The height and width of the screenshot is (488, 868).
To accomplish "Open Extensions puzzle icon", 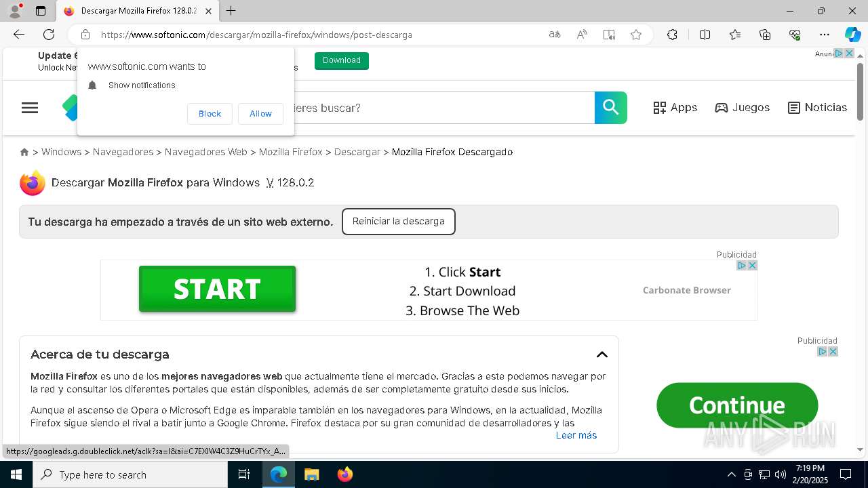I will point(672,35).
